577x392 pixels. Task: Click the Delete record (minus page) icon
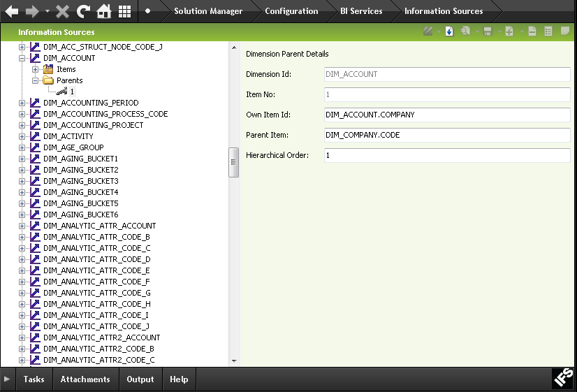point(532,31)
